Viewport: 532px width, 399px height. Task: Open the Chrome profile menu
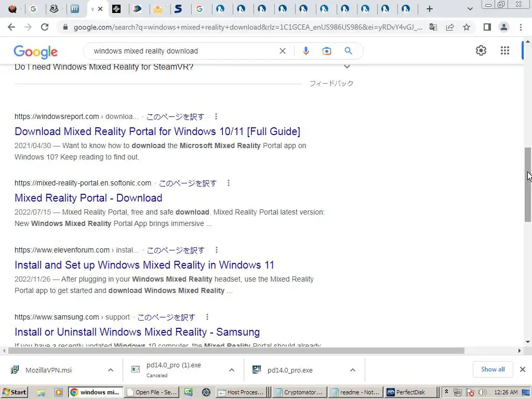click(504, 27)
